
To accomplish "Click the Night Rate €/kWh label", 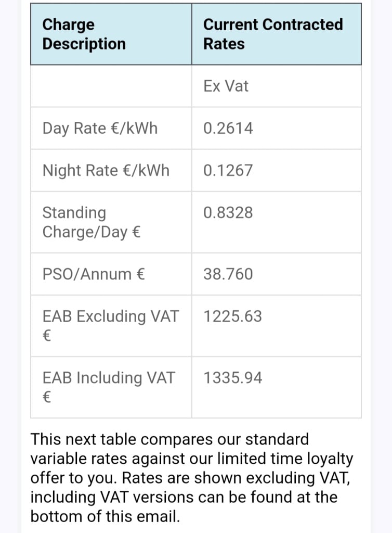I will [106, 171].
